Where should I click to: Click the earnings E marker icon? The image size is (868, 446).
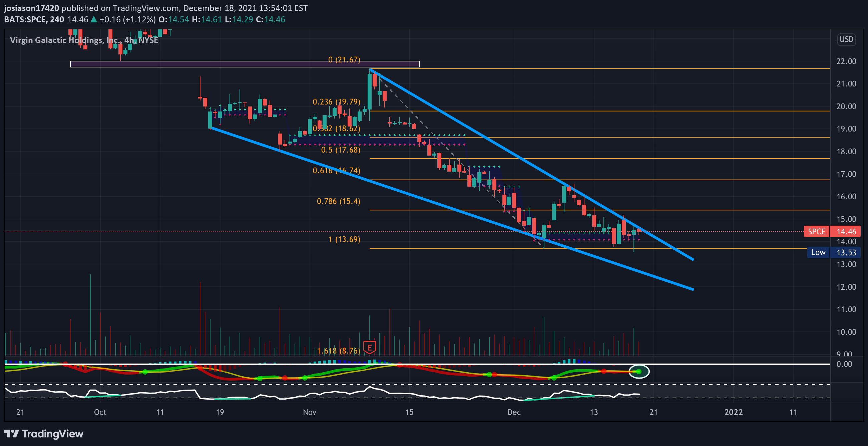pos(369,347)
